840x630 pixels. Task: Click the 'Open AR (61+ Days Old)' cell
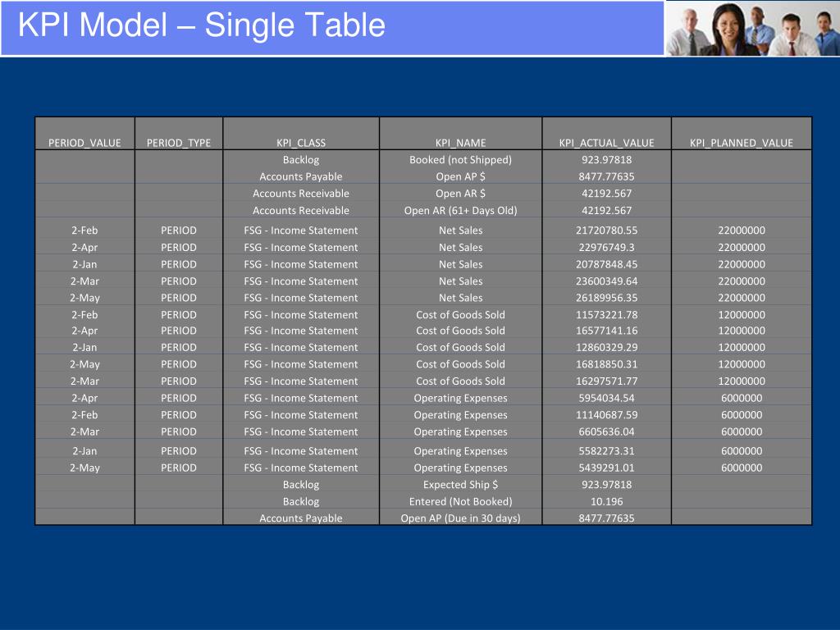461,211
